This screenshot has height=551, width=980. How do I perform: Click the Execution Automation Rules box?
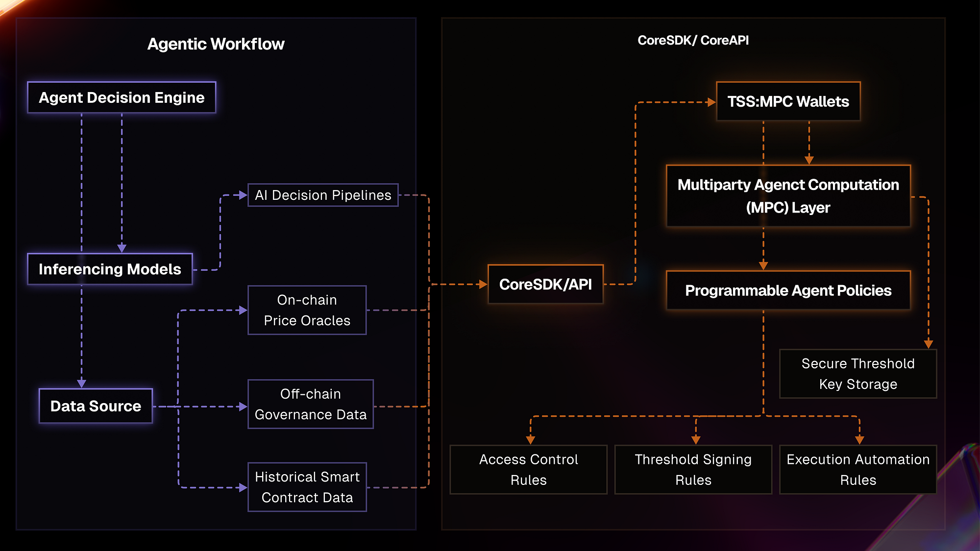click(858, 470)
